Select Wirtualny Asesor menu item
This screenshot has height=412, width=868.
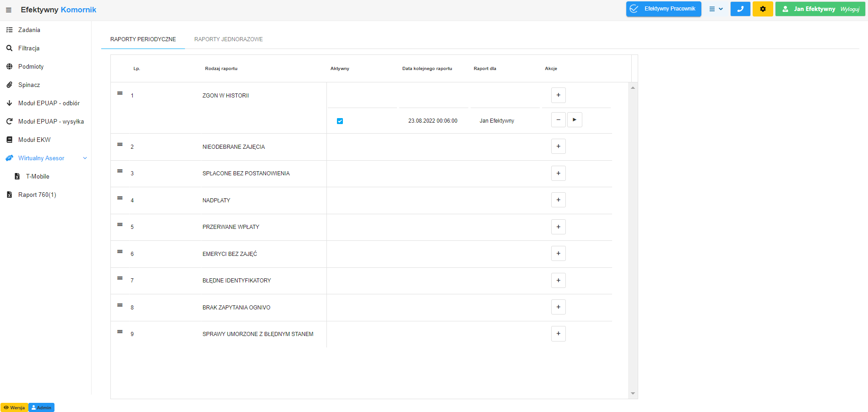(41, 158)
